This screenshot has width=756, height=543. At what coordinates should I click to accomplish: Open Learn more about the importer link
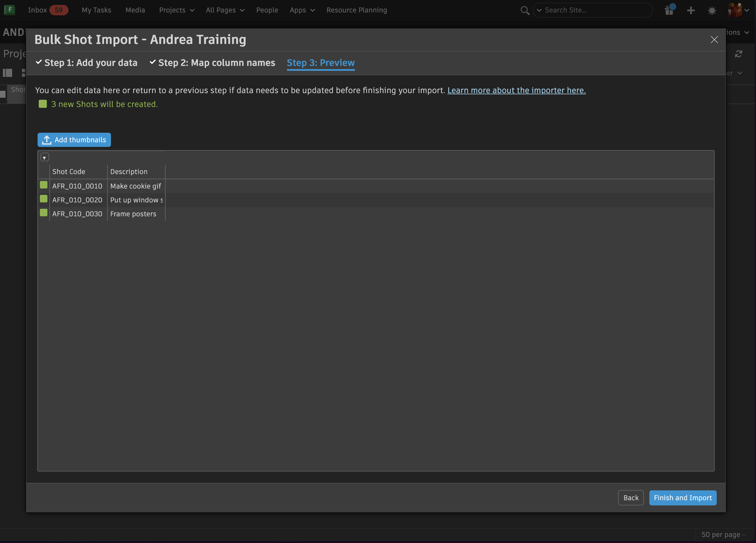(x=516, y=90)
